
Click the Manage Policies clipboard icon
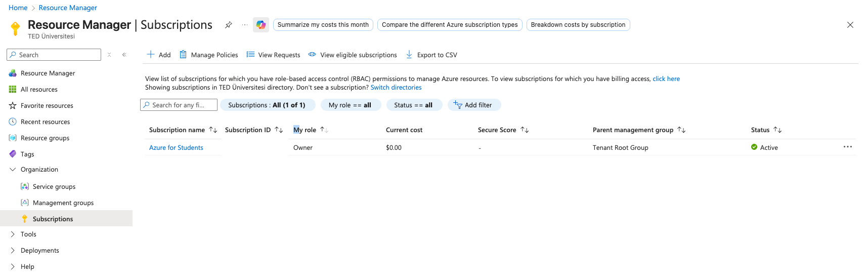[183, 55]
